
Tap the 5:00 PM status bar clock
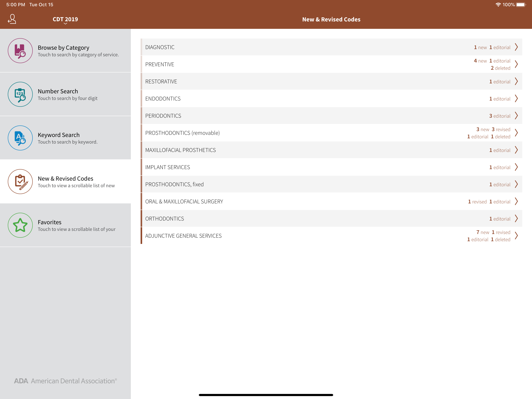pyautogui.click(x=16, y=4)
